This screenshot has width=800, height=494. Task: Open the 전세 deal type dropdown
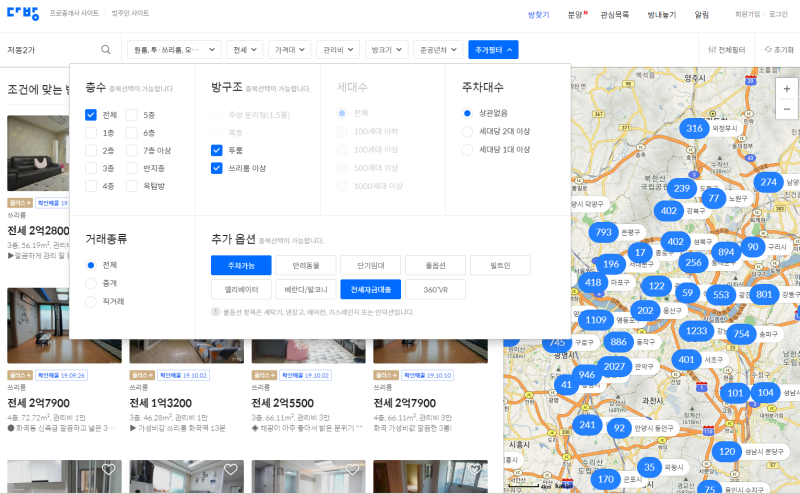244,50
